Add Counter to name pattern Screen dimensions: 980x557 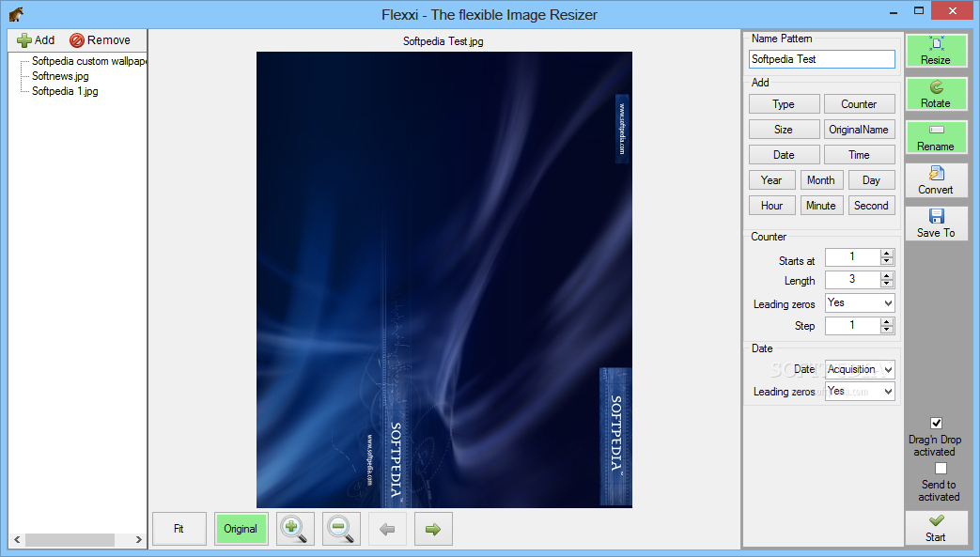860,103
